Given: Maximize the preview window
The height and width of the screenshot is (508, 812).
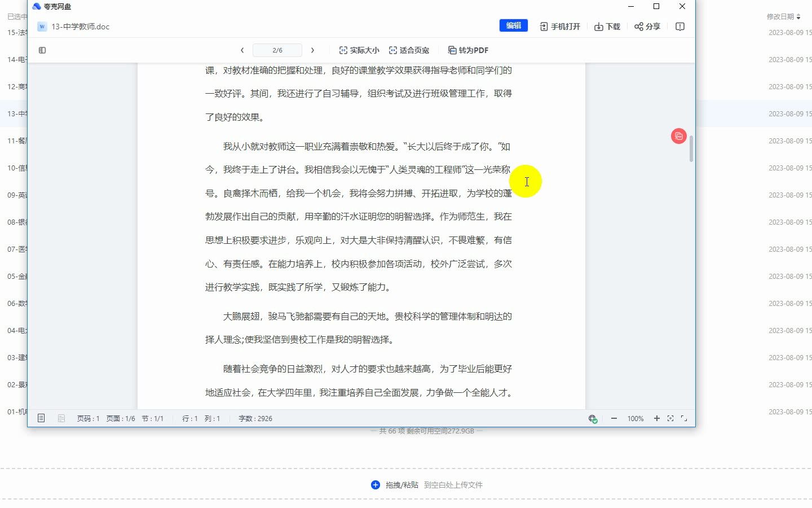Looking at the screenshot, I should 656,6.
